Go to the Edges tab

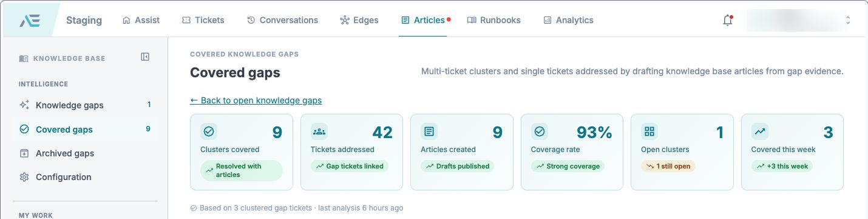[359, 20]
